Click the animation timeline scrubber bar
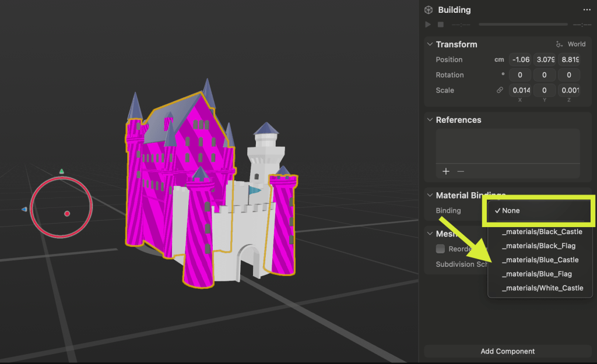This screenshot has width=597, height=364. pyautogui.click(x=522, y=24)
